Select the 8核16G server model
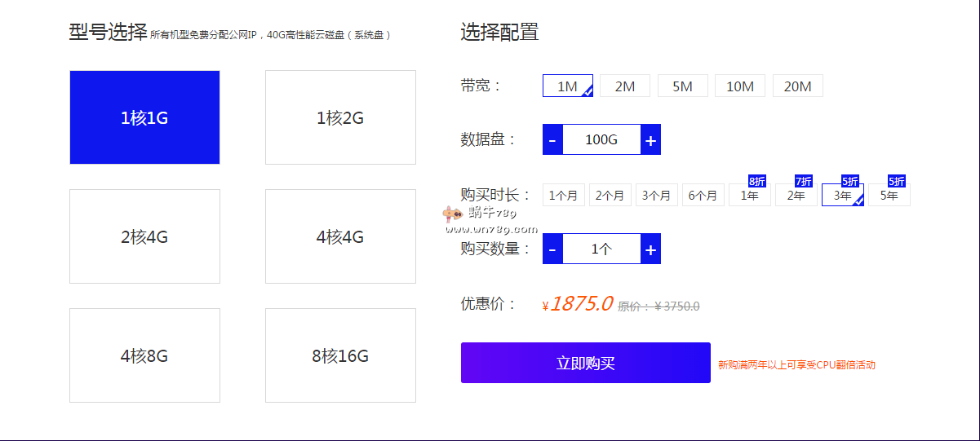 tap(340, 355)
